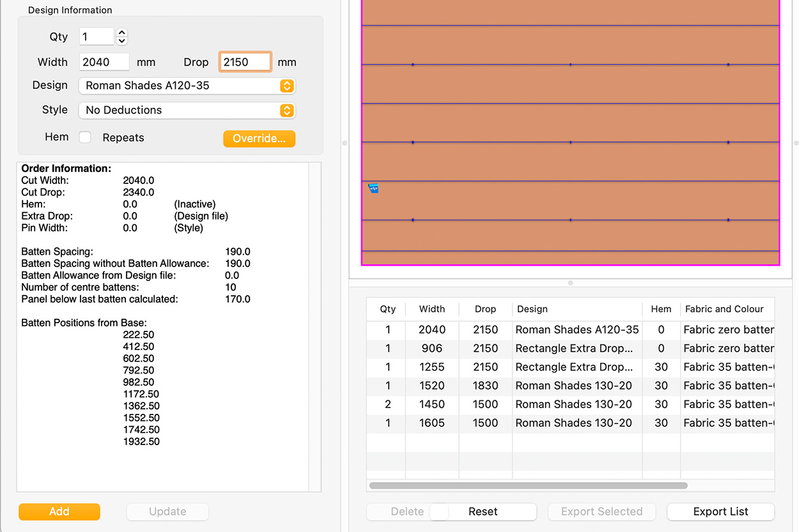This screenshot has height=532, width=799.
Task: Click the Reset button
Action: 483,512
